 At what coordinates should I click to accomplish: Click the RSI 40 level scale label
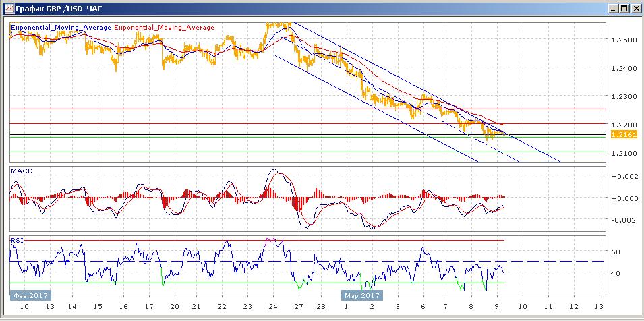(616, 274)
